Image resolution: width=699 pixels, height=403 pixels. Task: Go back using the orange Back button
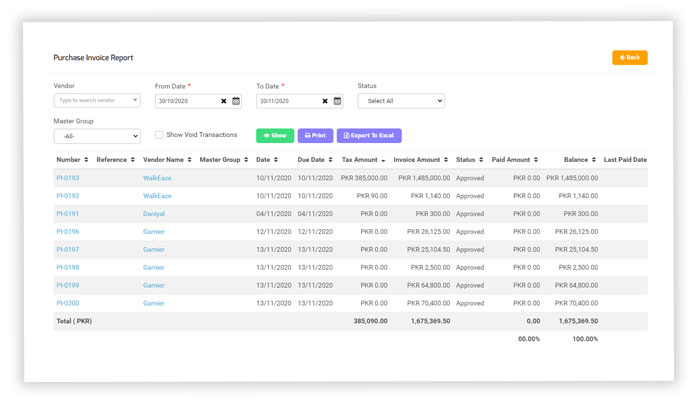tap(629, 58)
